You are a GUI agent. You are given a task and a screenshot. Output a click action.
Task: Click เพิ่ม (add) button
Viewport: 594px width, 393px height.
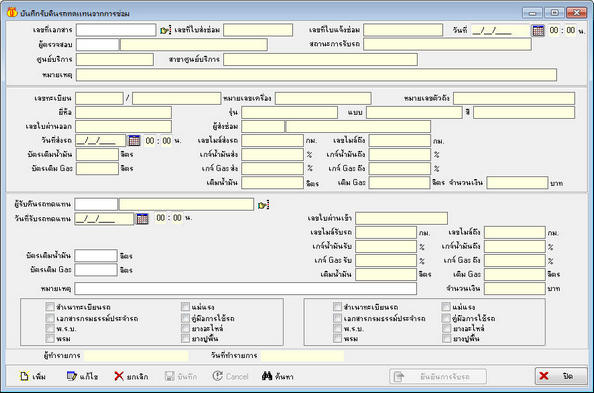tap(33, 376)
